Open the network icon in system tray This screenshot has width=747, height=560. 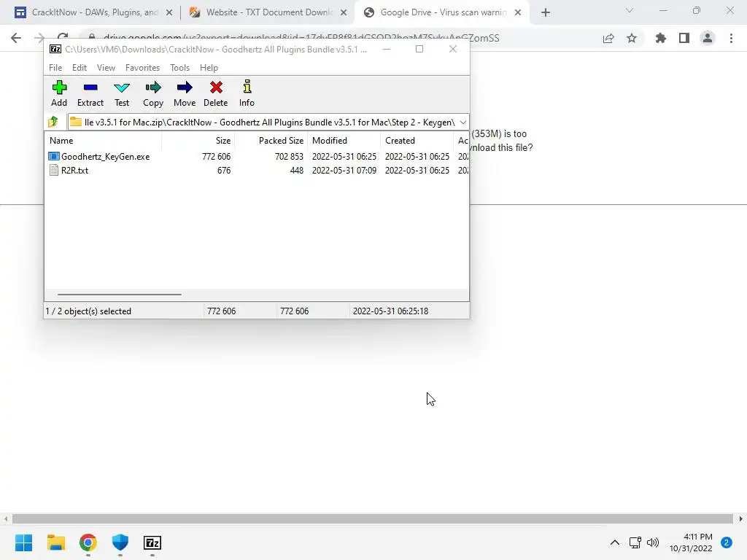pos(635,542)
